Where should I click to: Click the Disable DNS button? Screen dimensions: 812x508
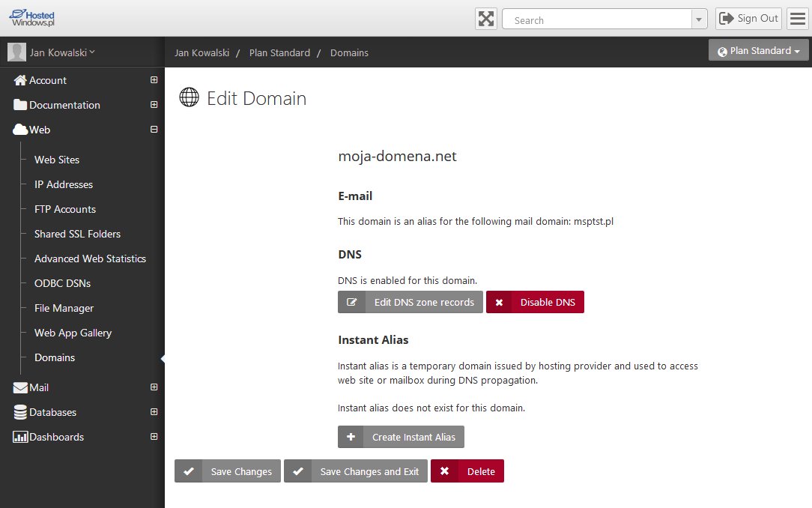coord(535,302)
